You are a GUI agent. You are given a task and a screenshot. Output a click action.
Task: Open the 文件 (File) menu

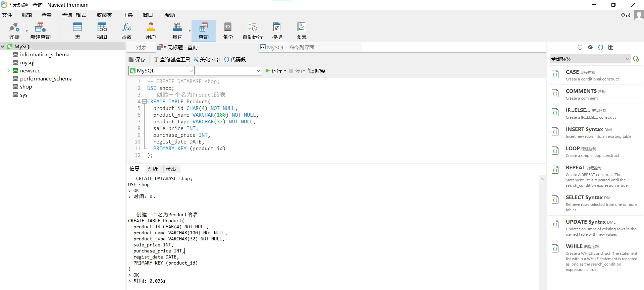7,15
